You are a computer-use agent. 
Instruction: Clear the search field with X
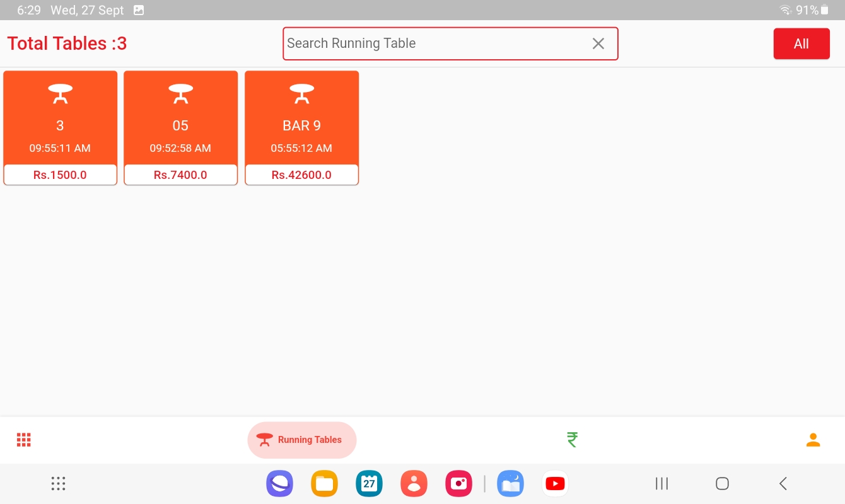598,43
